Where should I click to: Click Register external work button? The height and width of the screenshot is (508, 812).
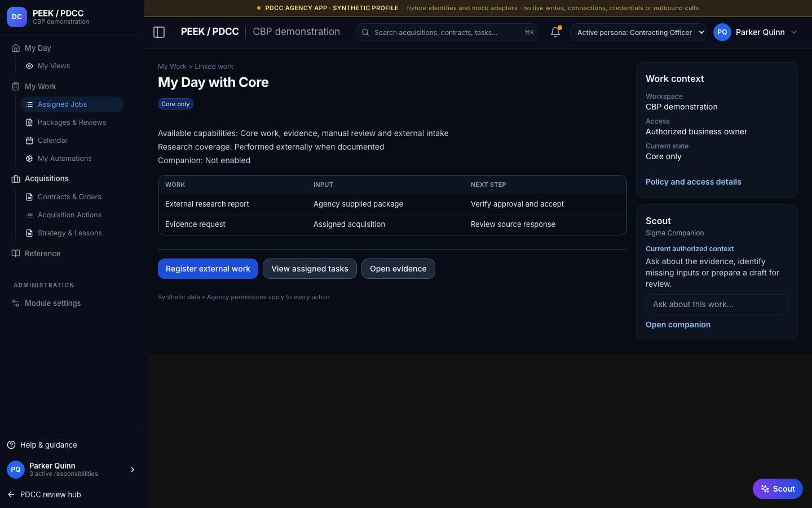click(208, 269)
